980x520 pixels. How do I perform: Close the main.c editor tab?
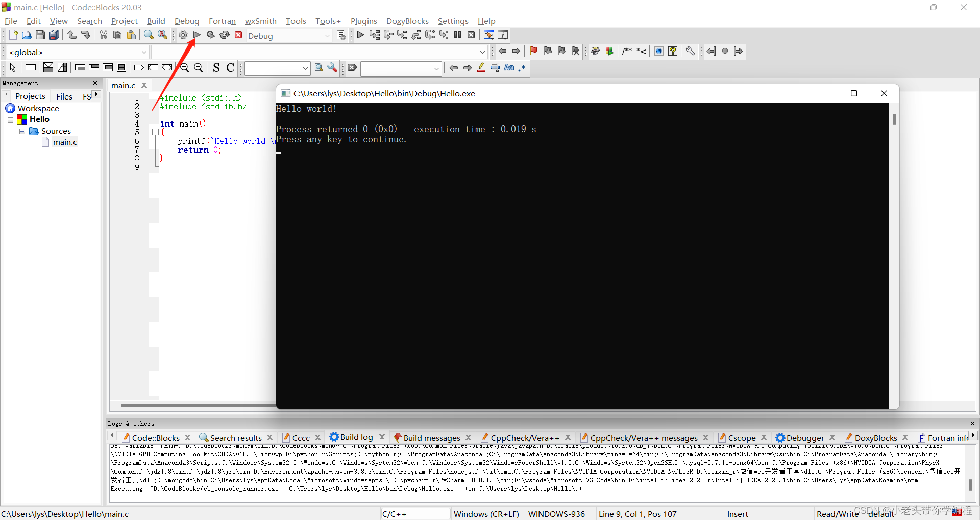[x=144, y=85]
